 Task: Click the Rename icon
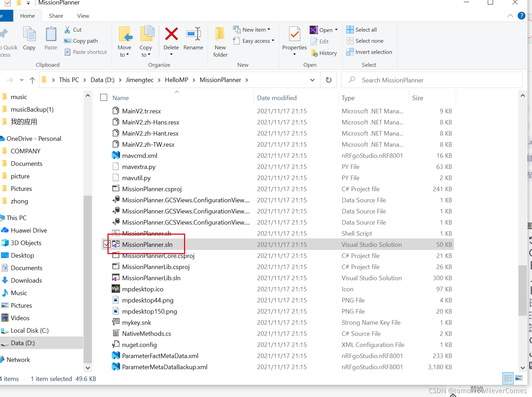pos(193,34)
